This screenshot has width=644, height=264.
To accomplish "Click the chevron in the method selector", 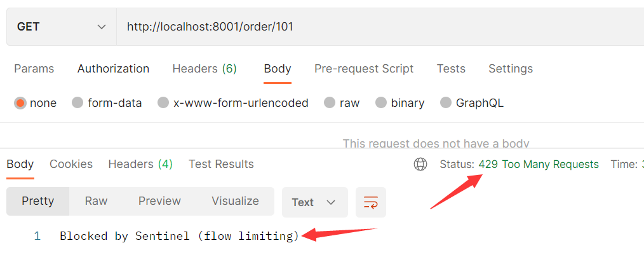I will (102, 27).
